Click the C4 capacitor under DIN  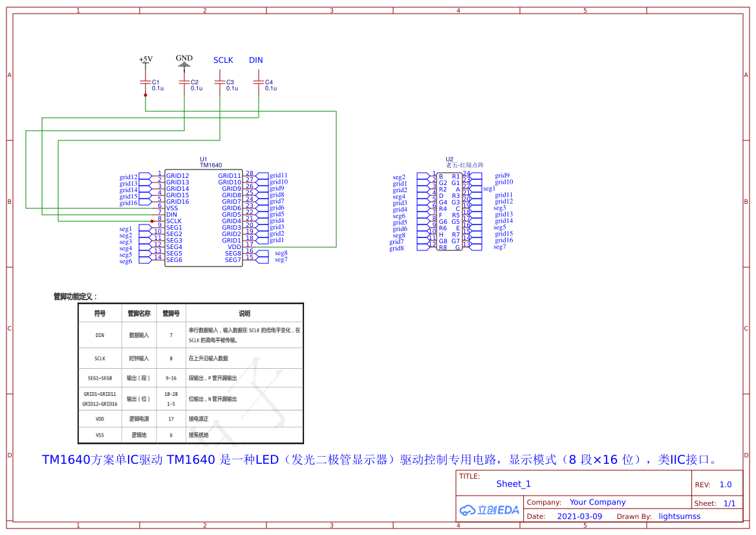point(259,83)
